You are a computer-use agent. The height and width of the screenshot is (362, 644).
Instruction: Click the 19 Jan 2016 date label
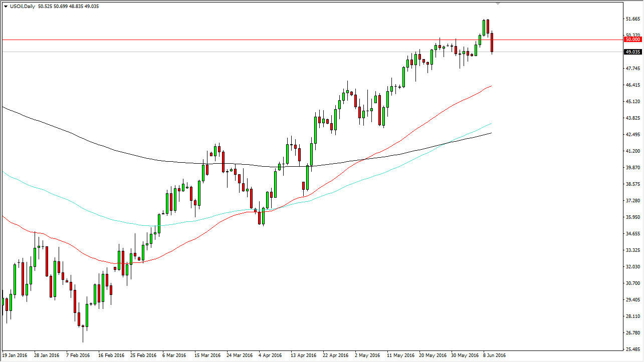(15, 355)
